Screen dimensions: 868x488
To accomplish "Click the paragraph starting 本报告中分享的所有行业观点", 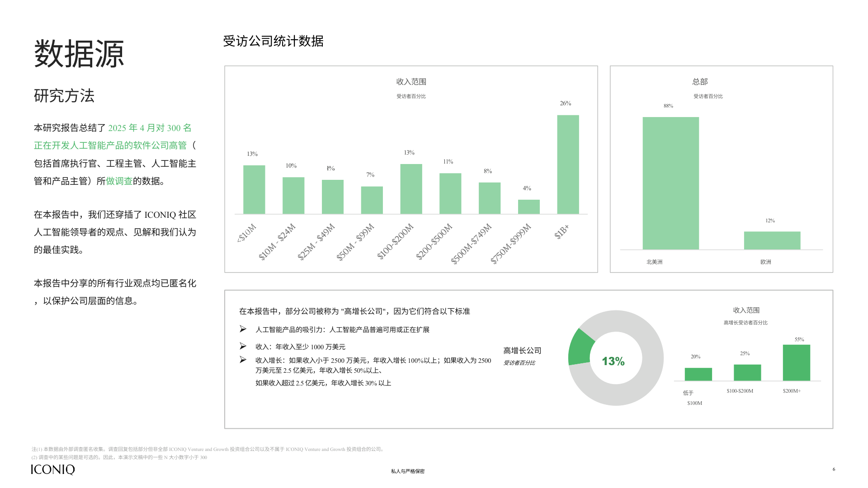I will (x=115, y=292).
